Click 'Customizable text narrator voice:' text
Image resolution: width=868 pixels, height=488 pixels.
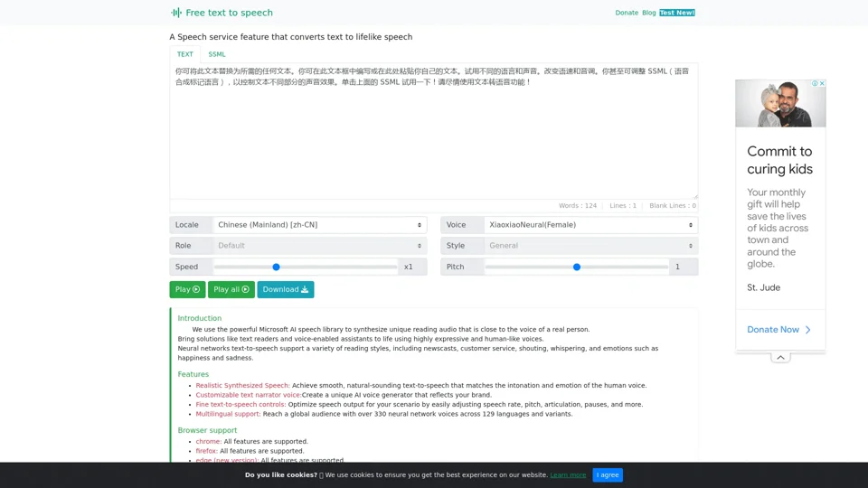[x=249, y=395]
